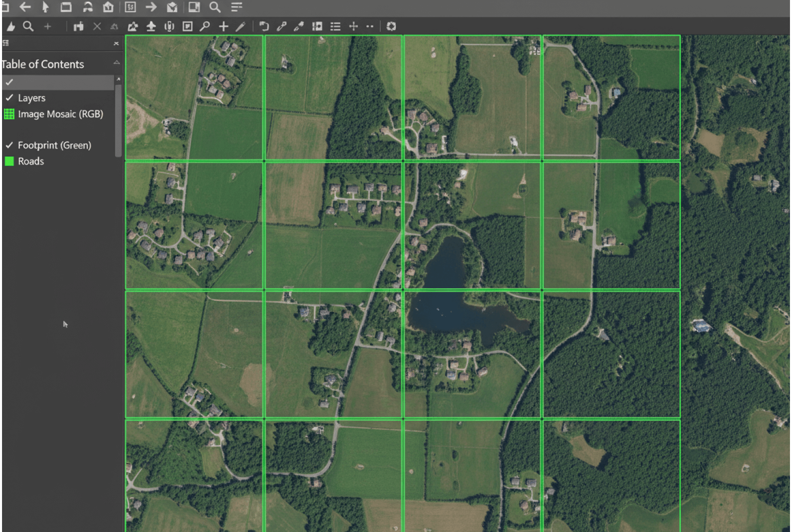
Task: Click the green Roads color swatch
Action: [x=9, y=161]
